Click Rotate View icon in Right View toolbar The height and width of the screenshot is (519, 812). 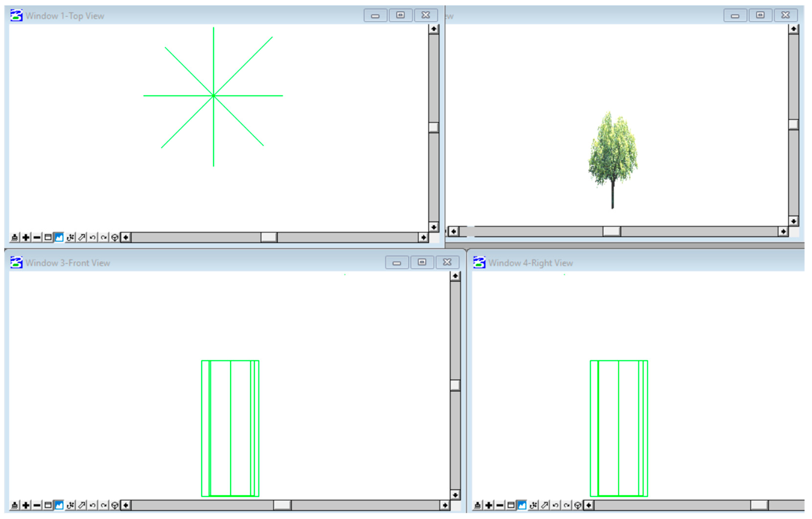[x=533, y=506]
